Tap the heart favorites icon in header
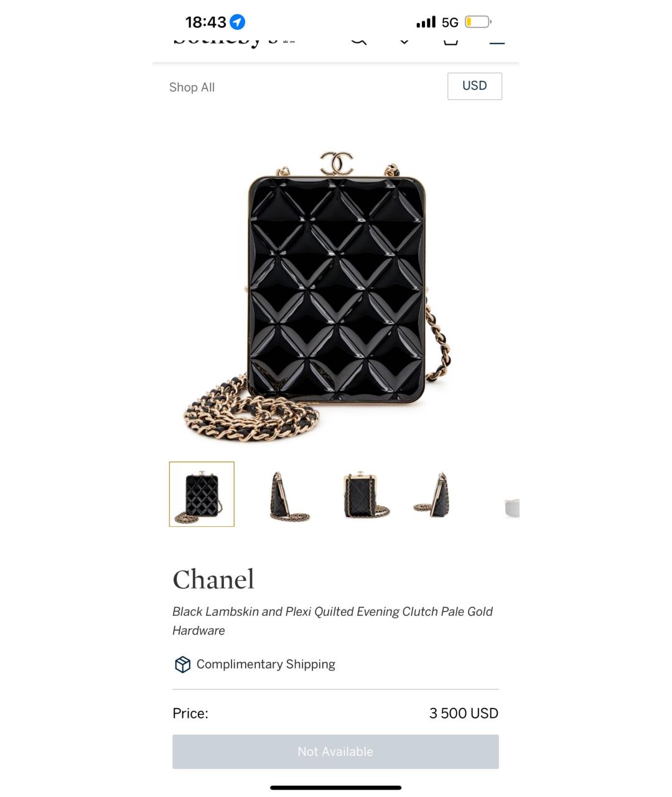This screenshot has height=797, width=672. pos(404,40)
